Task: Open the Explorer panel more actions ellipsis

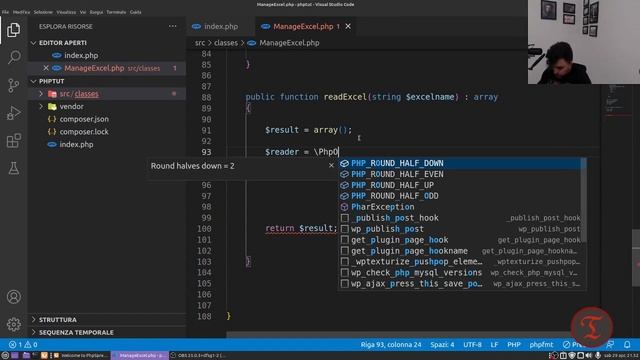Action: tap(173, 26)
